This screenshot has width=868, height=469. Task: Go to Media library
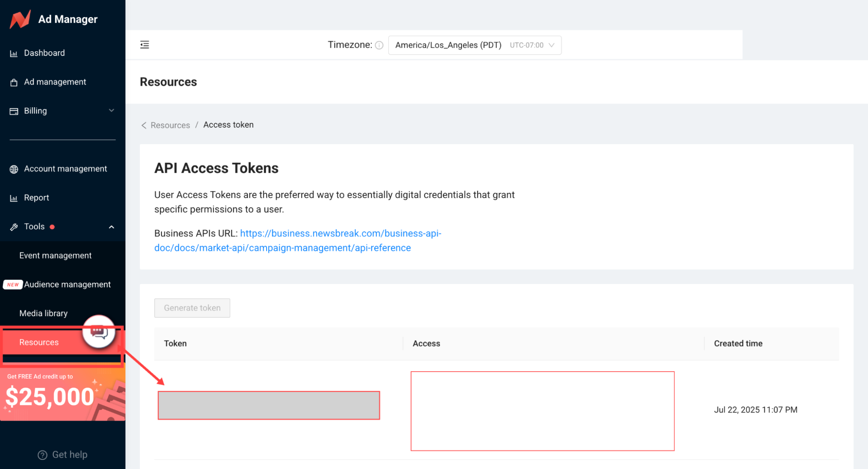pyautogui.click(x=43, y=313)
